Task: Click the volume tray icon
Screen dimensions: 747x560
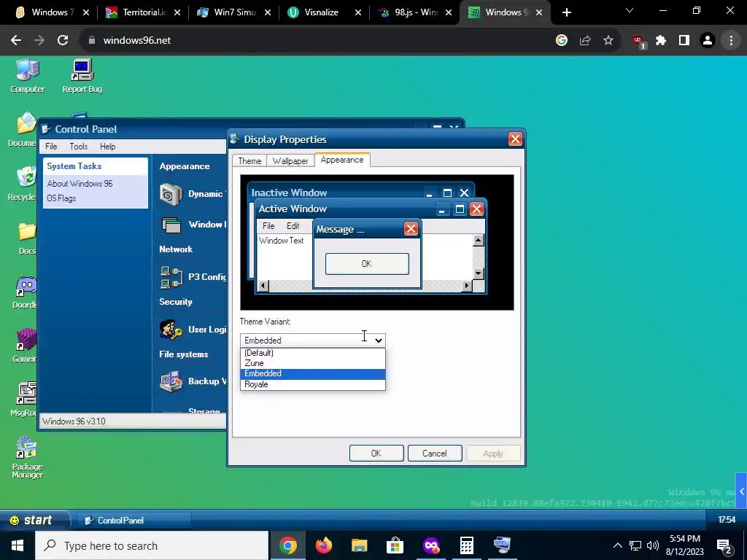Action: click(x=653, y=545)
